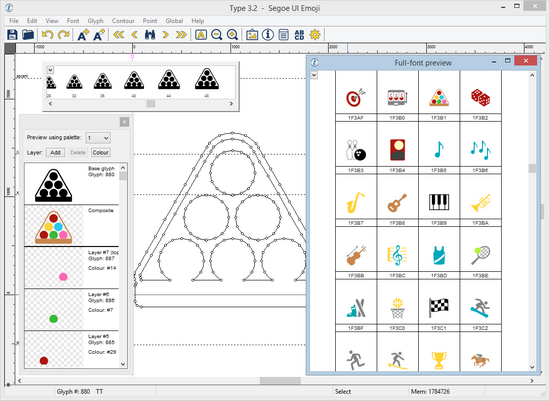Open the Point menu
Image resolution: width=550 pixels, height=401 pixels.
click(150, 21)
